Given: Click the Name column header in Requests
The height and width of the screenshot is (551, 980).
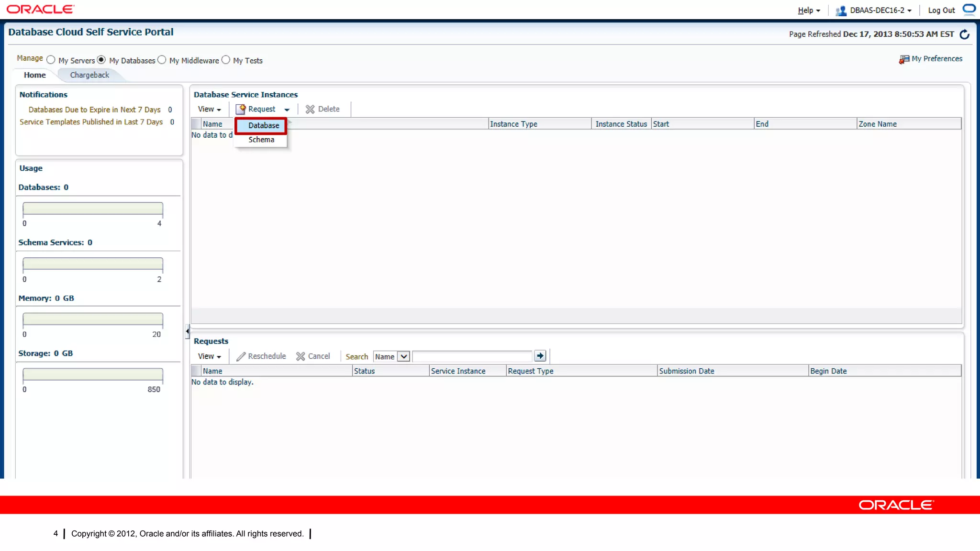Looking at the screenshot, I should click(277, 371).
